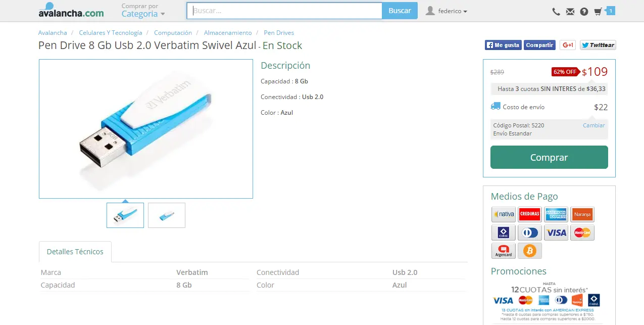Click the Buscar search button
644x325 pixels.
[x=400, y=11]
